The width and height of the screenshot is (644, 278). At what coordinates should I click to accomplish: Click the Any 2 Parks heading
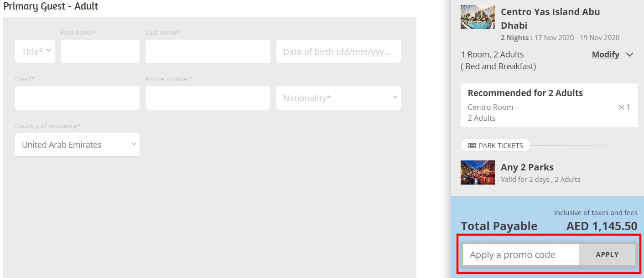[x=527, y=167]
